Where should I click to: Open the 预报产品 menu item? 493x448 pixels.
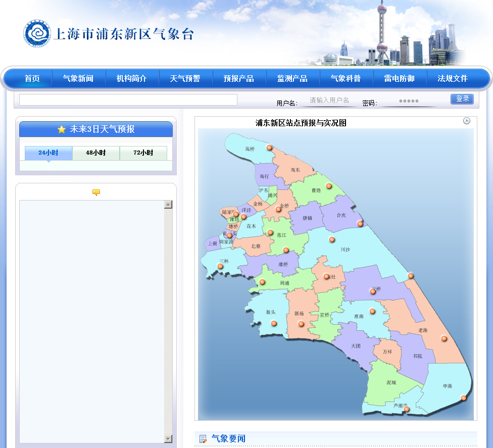coord(238,78)
